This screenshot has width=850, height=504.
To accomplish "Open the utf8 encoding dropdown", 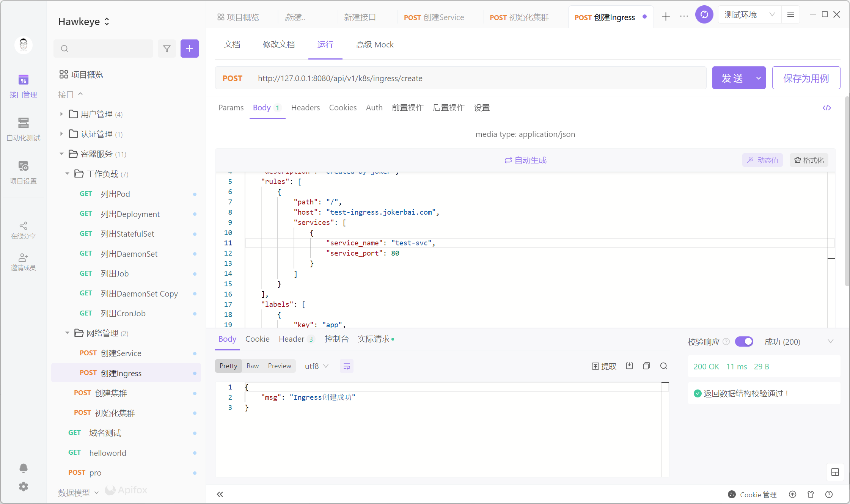I will [x=317, y=366].
